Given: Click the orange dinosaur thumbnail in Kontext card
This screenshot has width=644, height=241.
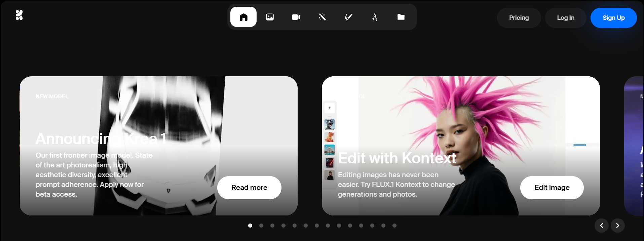Looking at the screenshot, I should tap(330, 137).
